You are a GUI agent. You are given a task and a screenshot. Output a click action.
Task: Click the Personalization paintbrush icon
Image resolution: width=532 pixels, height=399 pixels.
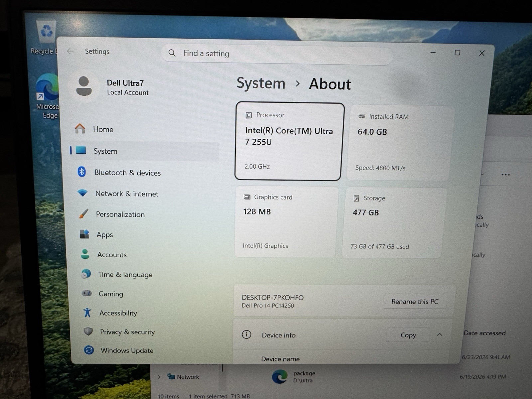click(83, 213)
